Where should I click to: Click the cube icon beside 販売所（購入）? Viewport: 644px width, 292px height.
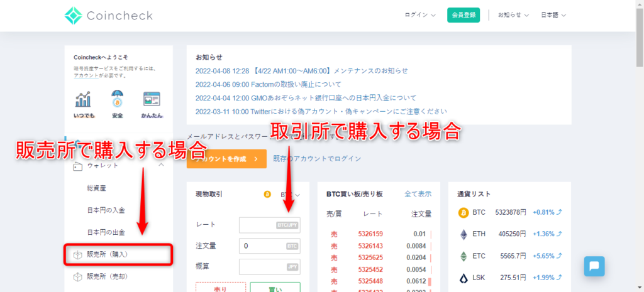coord(77,255)
